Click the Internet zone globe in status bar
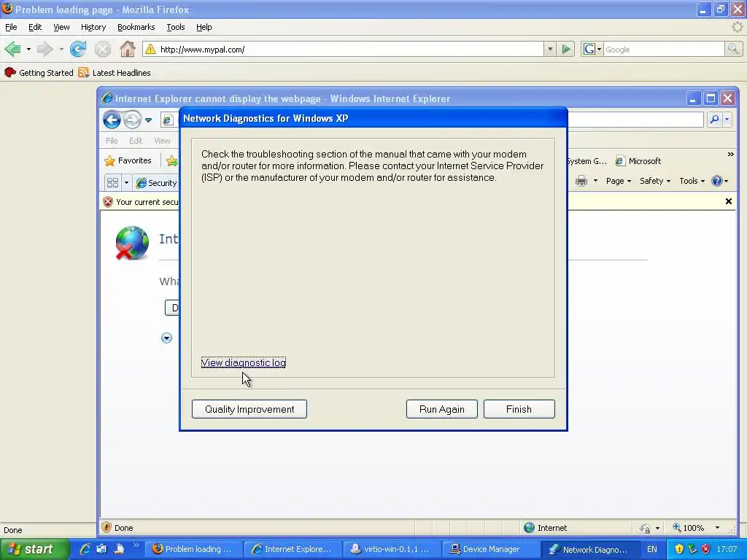This screenshot has height=560, width=747. [x=530, y=528]
